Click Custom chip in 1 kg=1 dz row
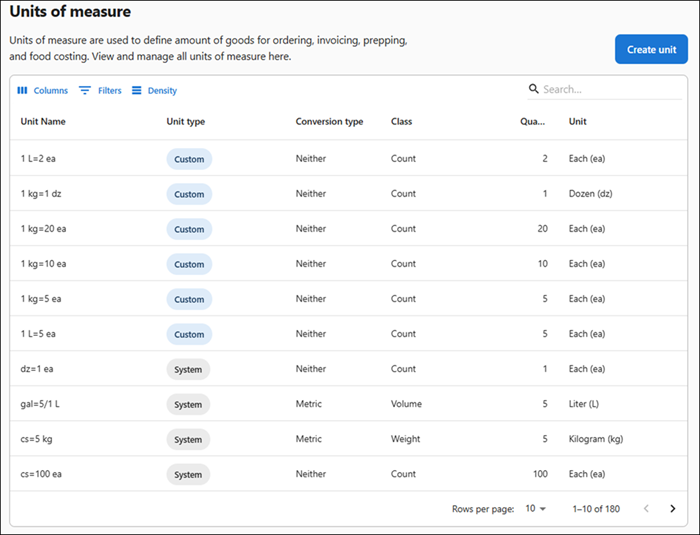Image resolution: width=700 pixels, height=535 pixels. pyautogui.click(x=189, y=194)
